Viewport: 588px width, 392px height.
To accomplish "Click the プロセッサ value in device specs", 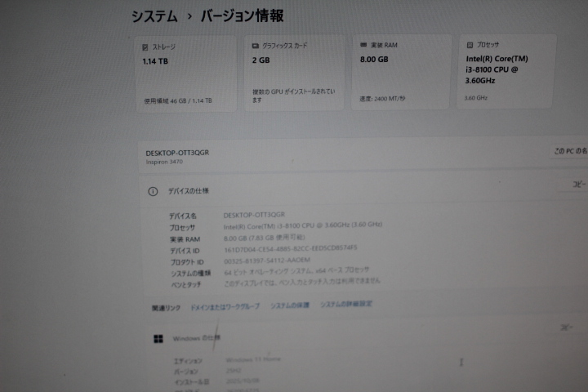I will coord(303,225).
